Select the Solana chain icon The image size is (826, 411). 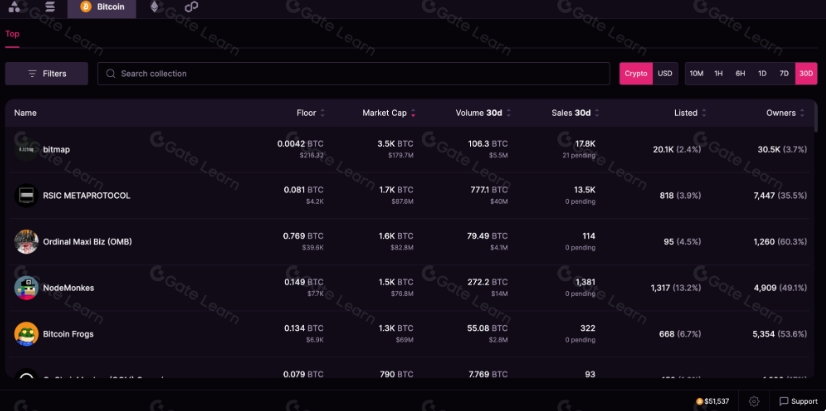click(50, 7)
